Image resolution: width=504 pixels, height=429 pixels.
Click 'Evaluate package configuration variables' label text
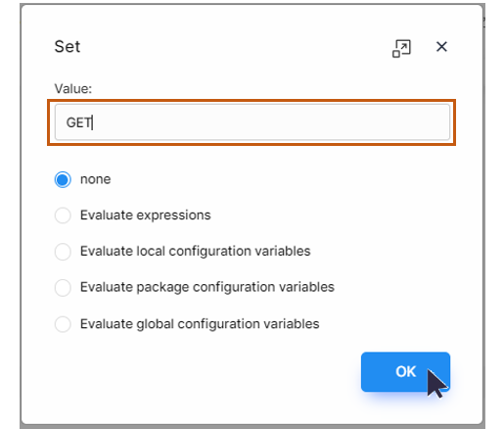(207, 287)
